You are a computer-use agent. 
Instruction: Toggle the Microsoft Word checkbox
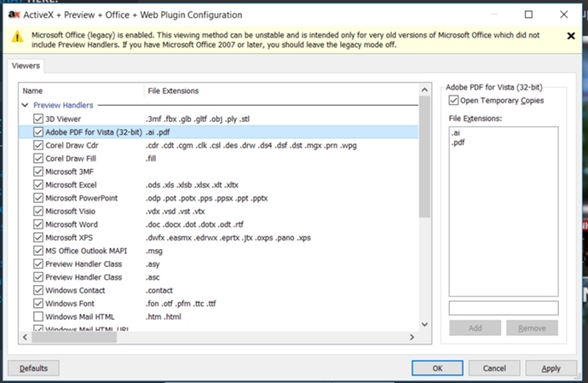(37, 224)
